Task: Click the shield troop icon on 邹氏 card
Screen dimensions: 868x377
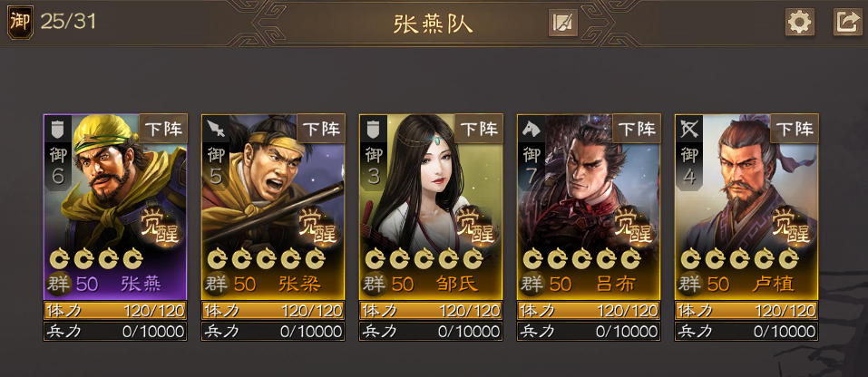Action: tap(373, 130)
